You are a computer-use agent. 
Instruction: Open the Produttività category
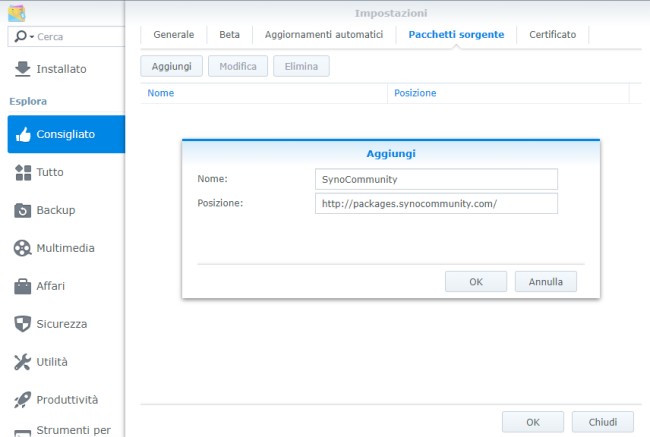tap(66, 400)
